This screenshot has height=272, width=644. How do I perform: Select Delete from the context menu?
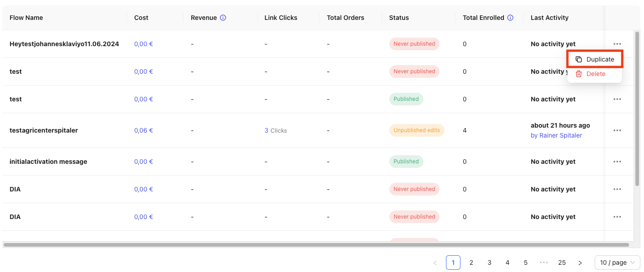click(595, 74)
